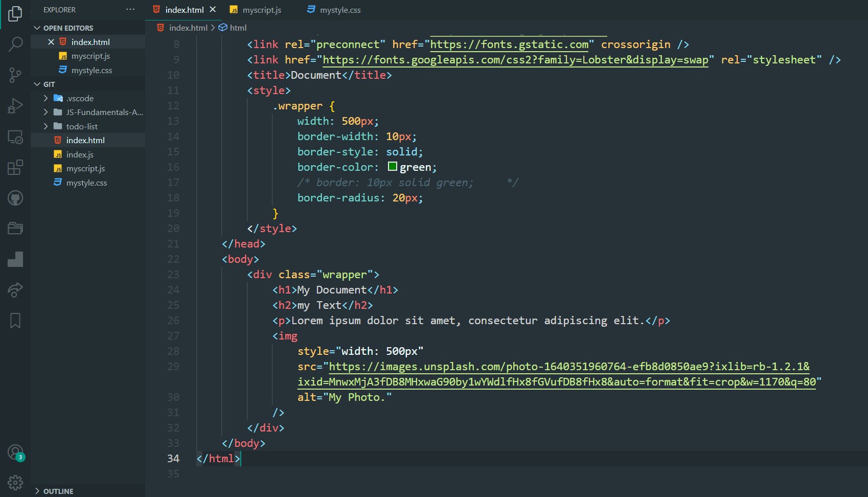
Task: Open Accounts menu with badge 3
Action: (x=15, y=453)
